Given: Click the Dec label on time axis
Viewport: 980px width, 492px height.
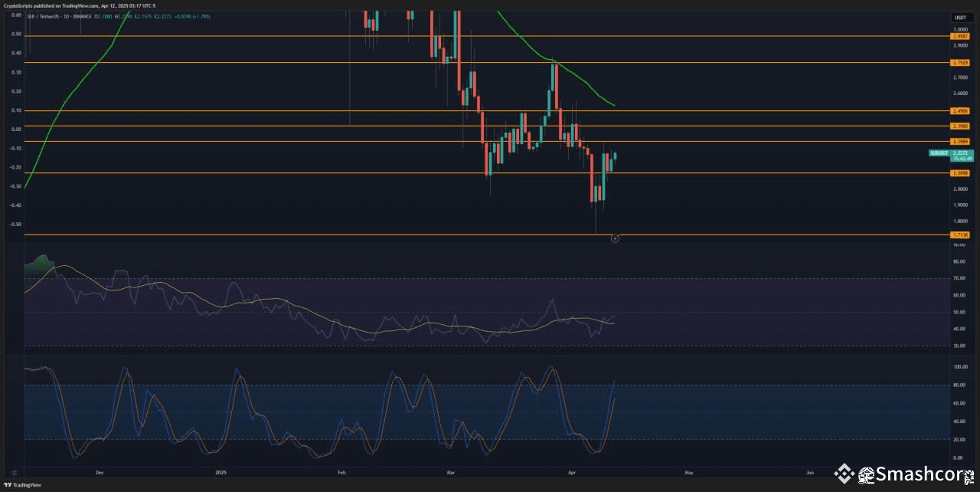Looking at the screenshot, I should [x=99, y=473].
